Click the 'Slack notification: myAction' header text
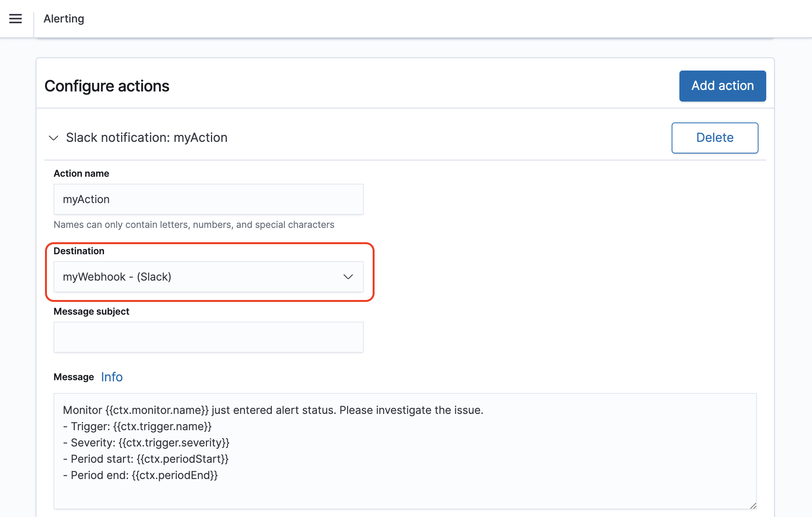The image size is (812, 517). pos(147,138)
